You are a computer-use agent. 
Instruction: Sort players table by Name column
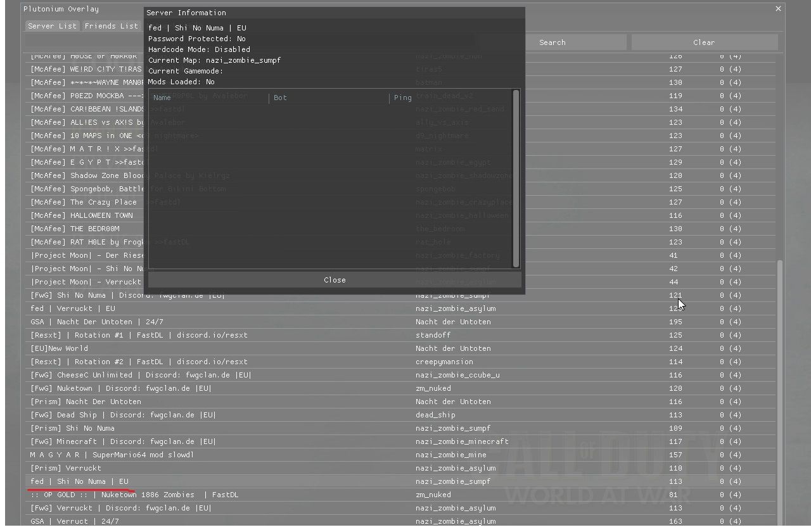pyautogui.click(x=162, y=98)
